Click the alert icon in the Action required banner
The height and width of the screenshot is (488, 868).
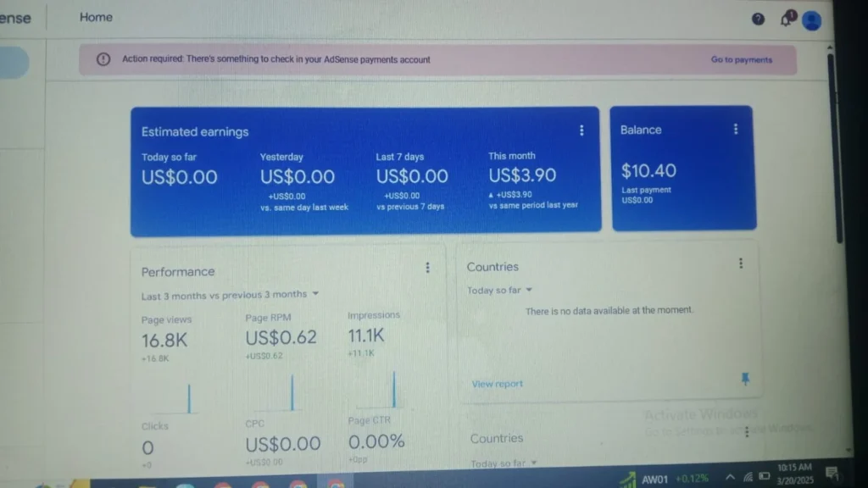click(103, 59)
